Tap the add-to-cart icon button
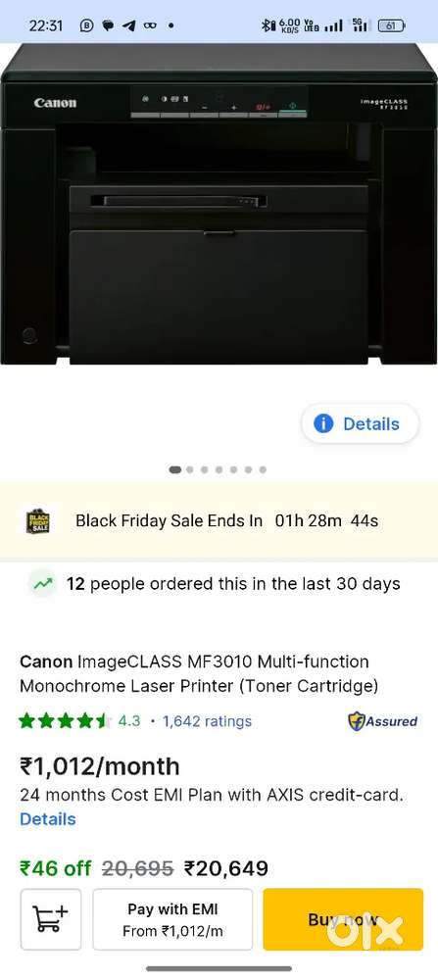The height and width of the screenshot is (980, 438). 51,919
